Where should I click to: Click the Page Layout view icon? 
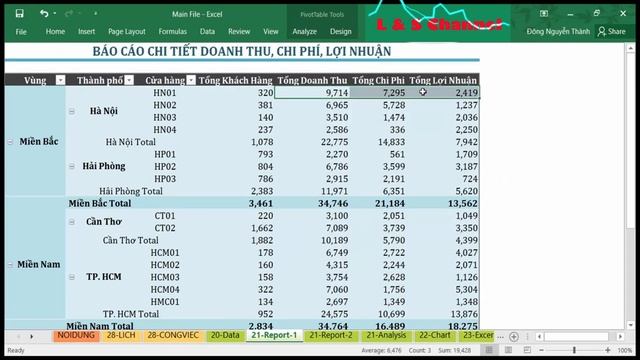508,350
